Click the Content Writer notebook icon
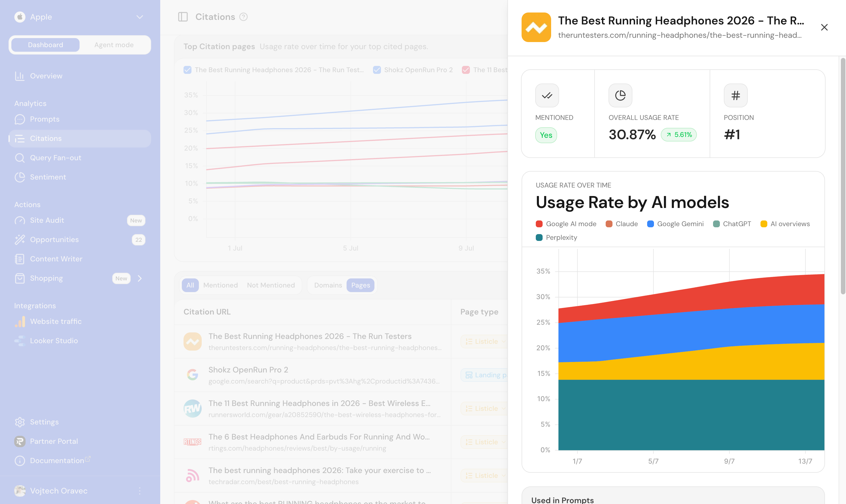The width and height of the screenshot is (846, 504). coord(20,259)
